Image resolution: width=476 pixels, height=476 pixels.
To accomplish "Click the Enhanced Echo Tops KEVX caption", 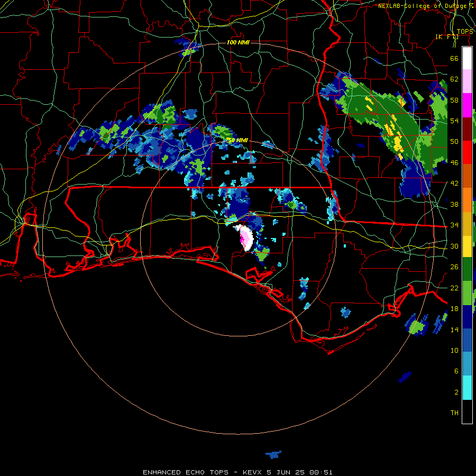I will click(x=237, y=472).
